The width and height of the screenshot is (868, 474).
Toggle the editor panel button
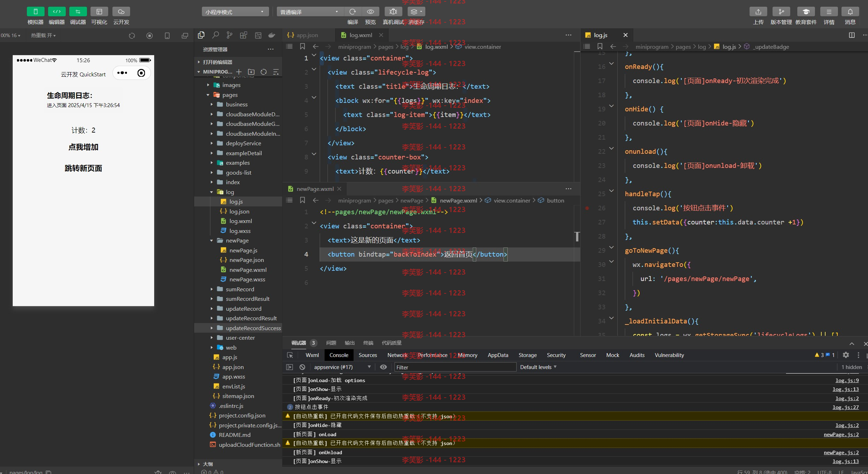coord(57,12)
